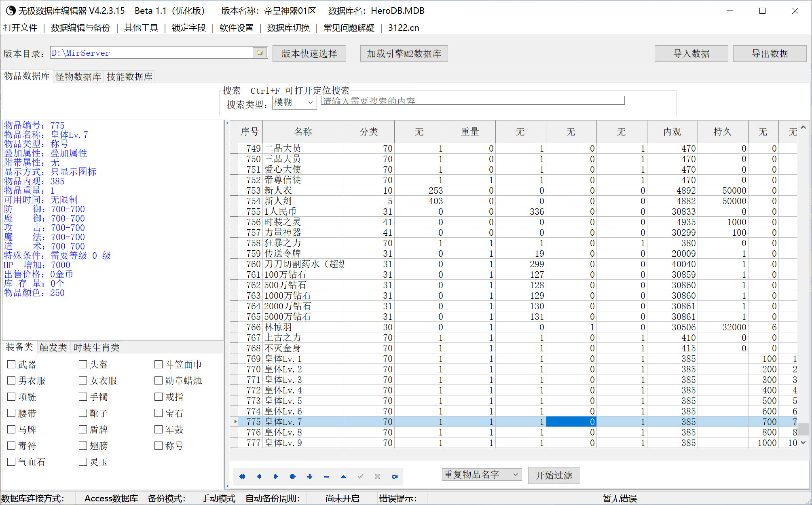Image resolution: width=812 pixels, height=505 pixels.
Task: Click table scrollbar down arrow
Action: (803, 442)
